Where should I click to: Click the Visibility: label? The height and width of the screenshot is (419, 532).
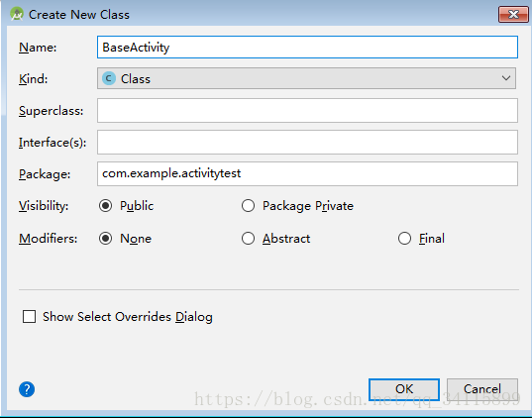click(44, 206)
